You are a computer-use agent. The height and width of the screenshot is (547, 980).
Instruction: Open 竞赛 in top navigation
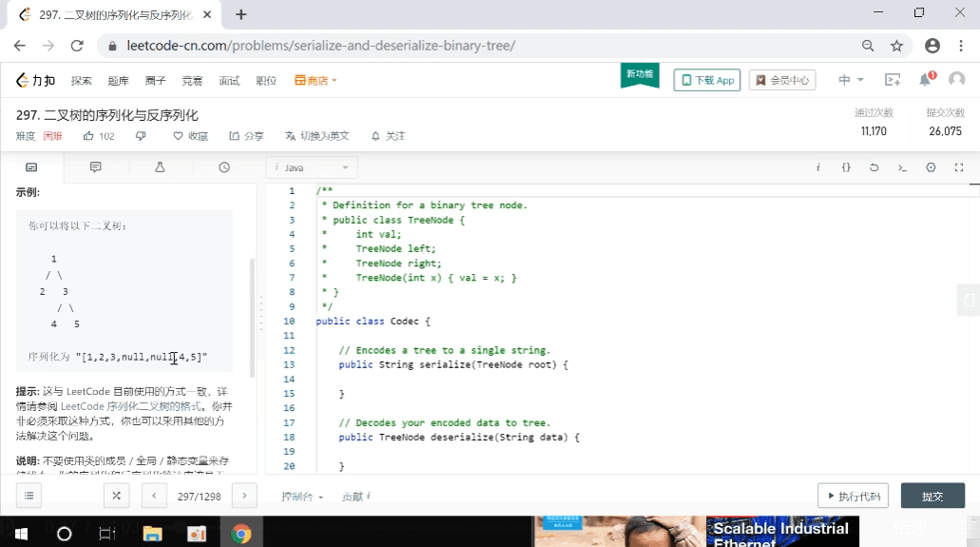[x=192, y=80]
